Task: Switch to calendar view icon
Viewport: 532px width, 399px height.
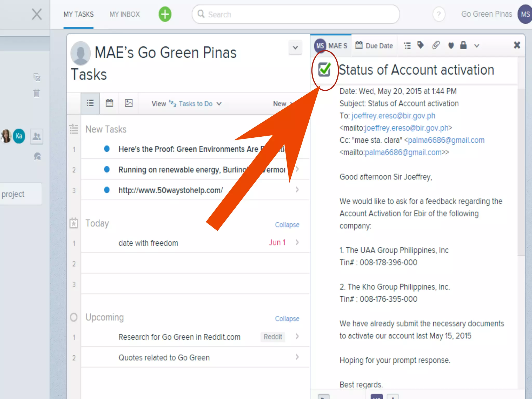Action: pyautogui.click(x=109, y=103)
